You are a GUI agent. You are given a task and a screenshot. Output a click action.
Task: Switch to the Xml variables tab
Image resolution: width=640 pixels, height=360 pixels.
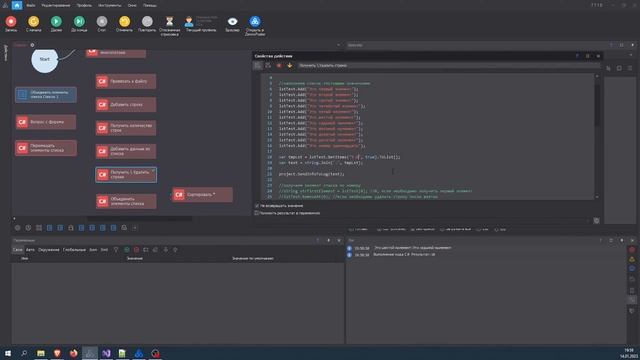point(104,249)
